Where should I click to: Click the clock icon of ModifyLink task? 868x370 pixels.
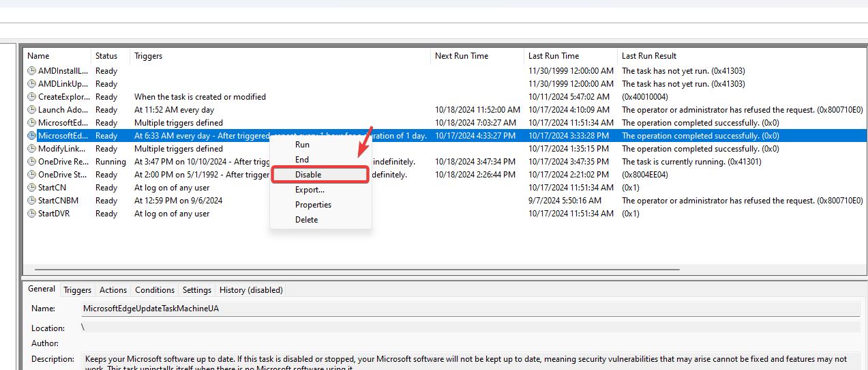[x=31, y=149]
